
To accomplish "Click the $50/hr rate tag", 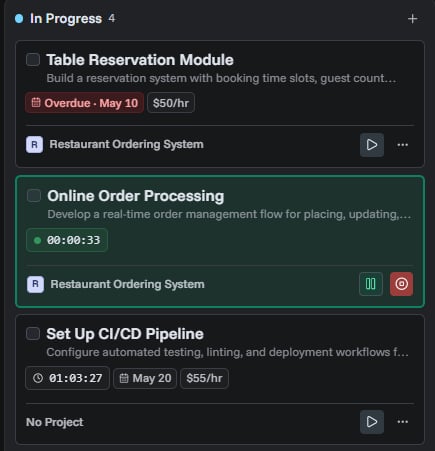I will pyautogui.click(x=171, y=103).
